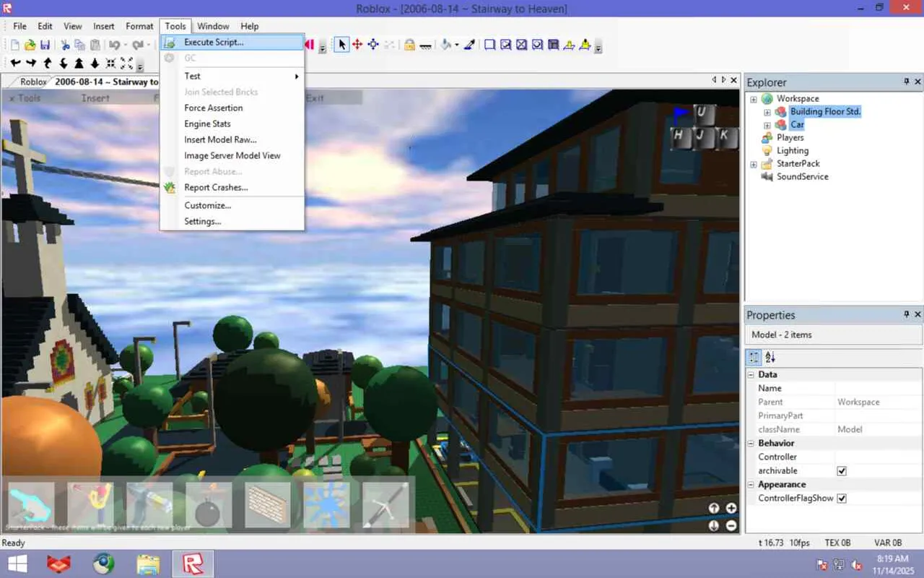Image resolution: width=924 pixels, height=578 pixels.
Task: Collapse the Appearance property section
Action: click(x=751, y=485)
